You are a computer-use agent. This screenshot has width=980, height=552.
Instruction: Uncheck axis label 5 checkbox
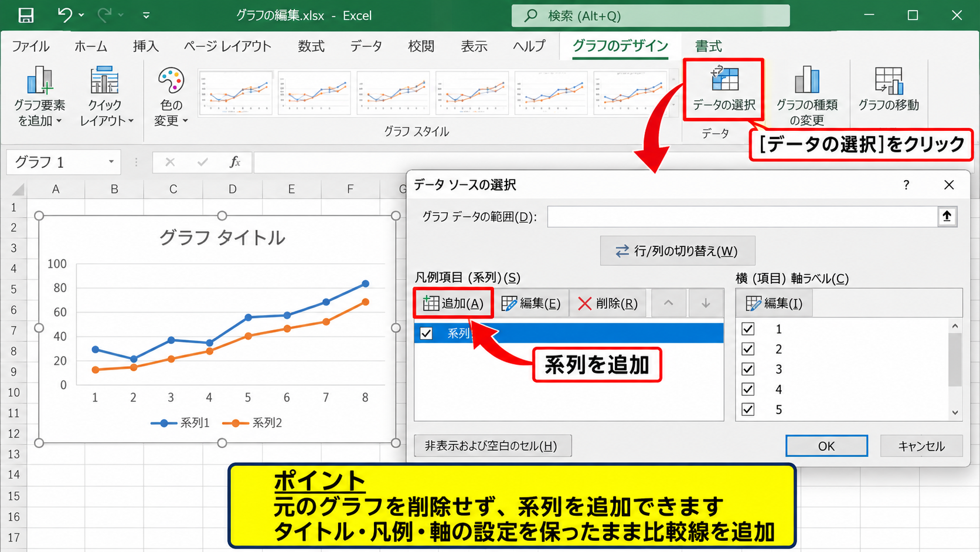click(x=748, y=409)
